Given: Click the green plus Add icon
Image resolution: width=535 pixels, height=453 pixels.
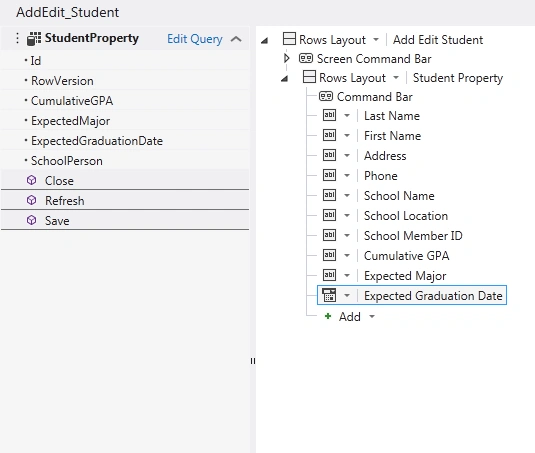Looking at the screenshot, I should pyautogui.click(x=328, y=316).
